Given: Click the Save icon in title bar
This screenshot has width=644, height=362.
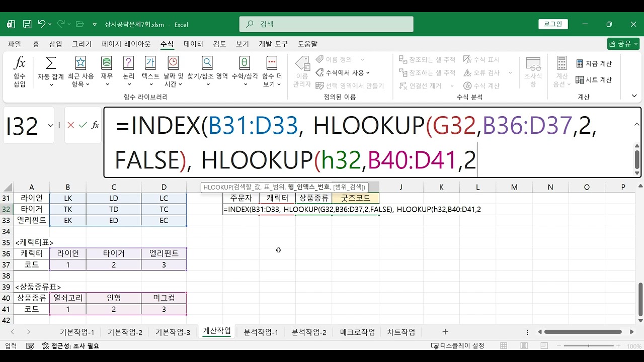Looking at the screenshot, I should 27,24.
